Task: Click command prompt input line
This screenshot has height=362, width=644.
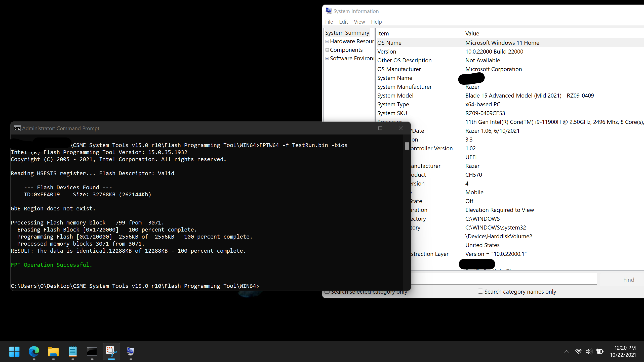Action: [x=135, y=286]
